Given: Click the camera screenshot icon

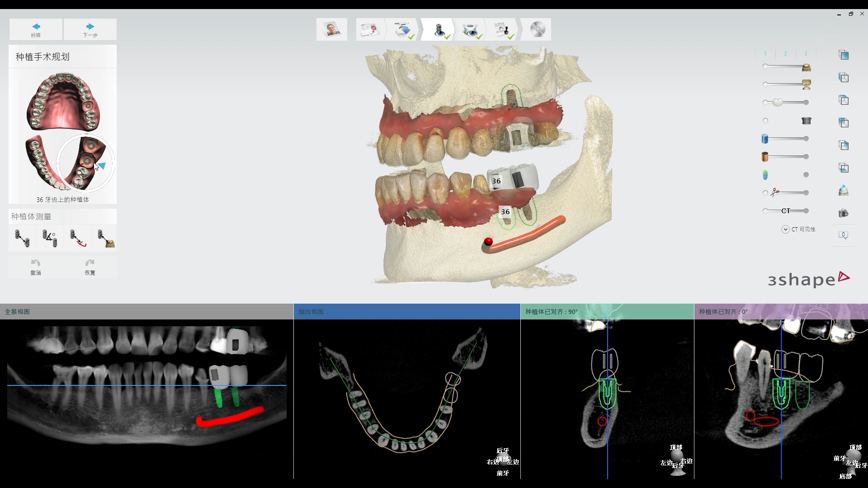Looking at the screenshot, I should (843, 213).
